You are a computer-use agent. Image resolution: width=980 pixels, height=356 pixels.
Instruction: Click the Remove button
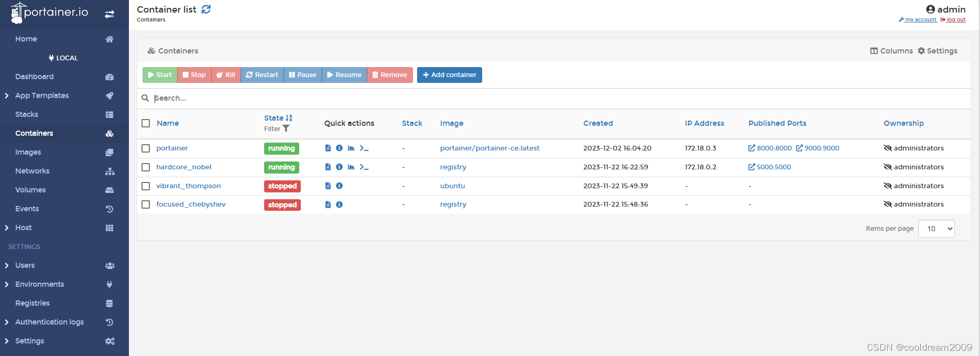pos(390,75)
